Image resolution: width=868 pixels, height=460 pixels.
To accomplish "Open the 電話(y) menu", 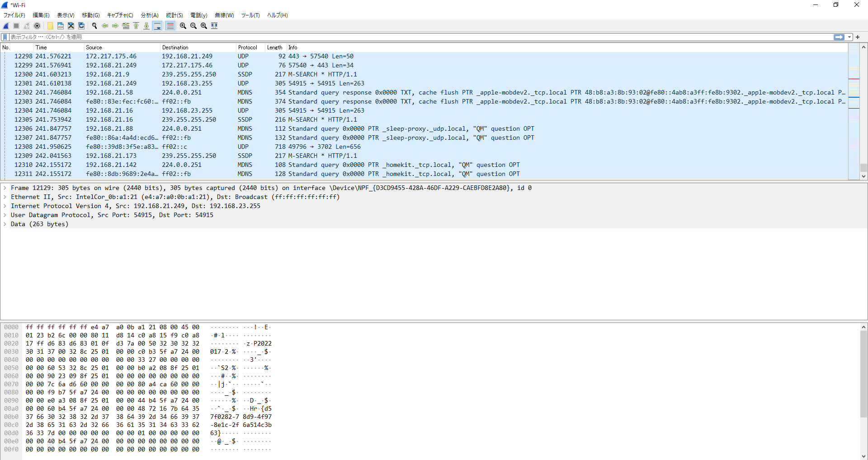I will (199, 15).
